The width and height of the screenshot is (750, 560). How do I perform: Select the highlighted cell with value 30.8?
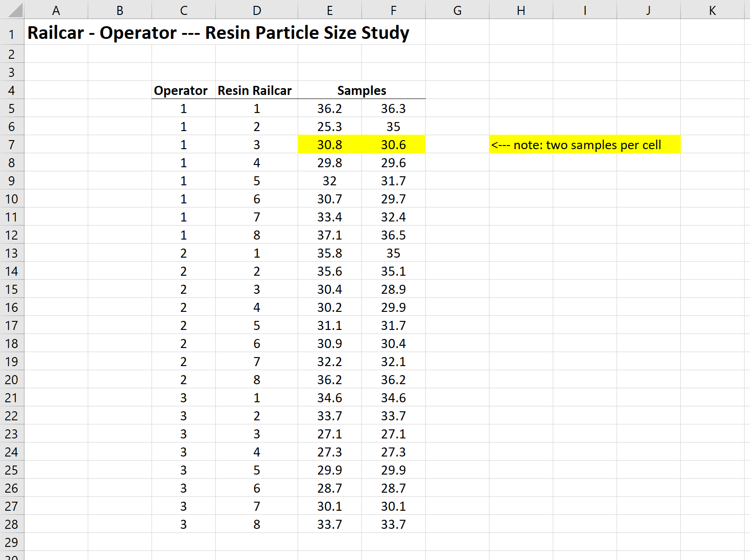tap(330, 145)
